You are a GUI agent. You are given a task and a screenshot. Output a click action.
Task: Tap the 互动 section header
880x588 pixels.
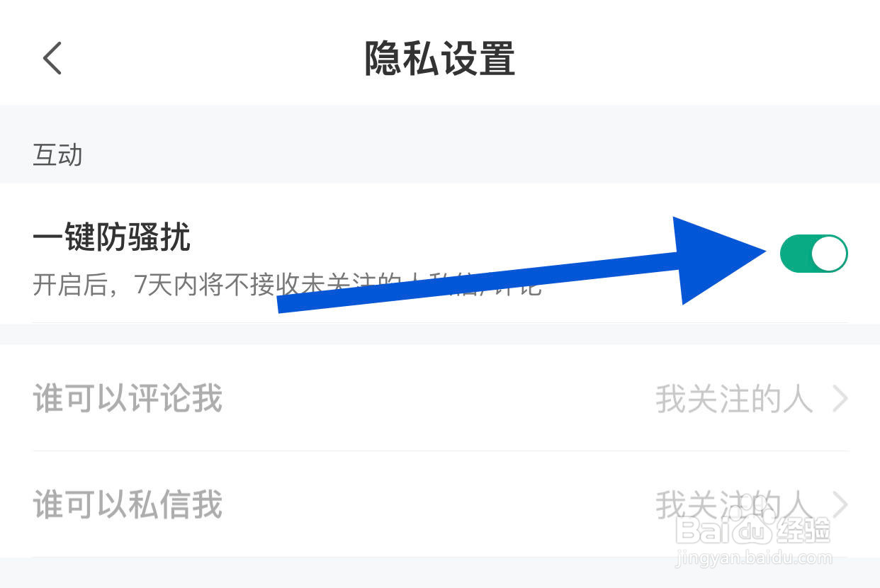(x=57, y=155)
